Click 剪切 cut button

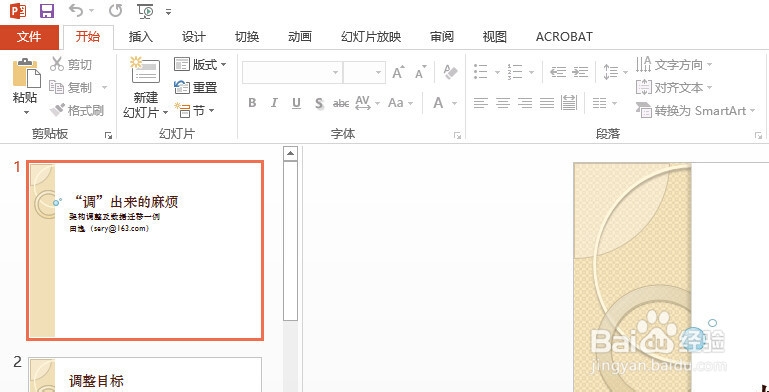click(71, 64)
